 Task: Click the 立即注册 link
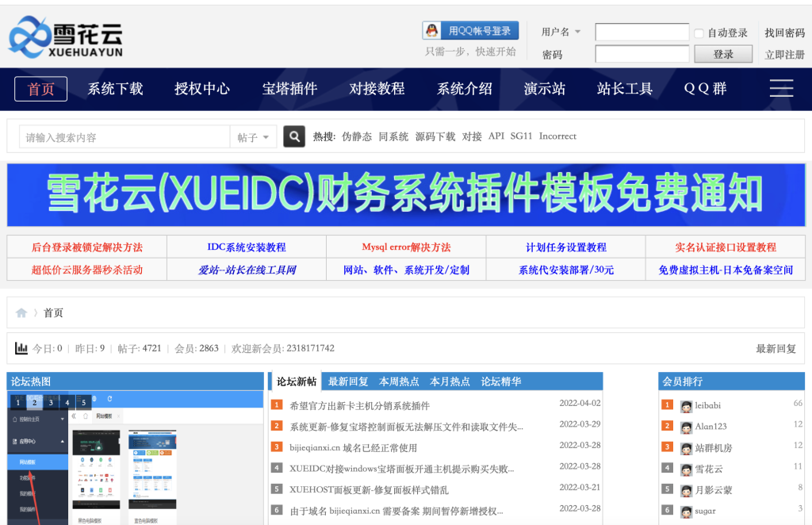coord(784,55)
